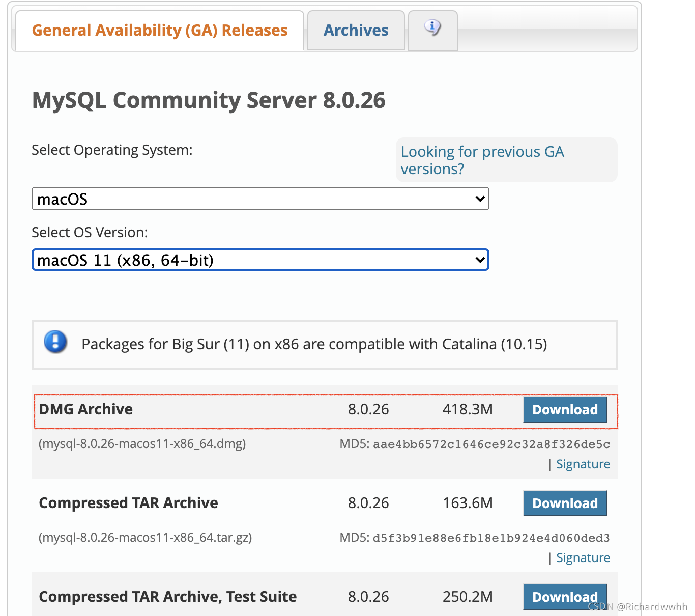The height and width of the screenshot is (616, 695).
Task: Select filename mysql-8.0.26-macos11-x86_64.dmg
Action: (x=142, y=444)
